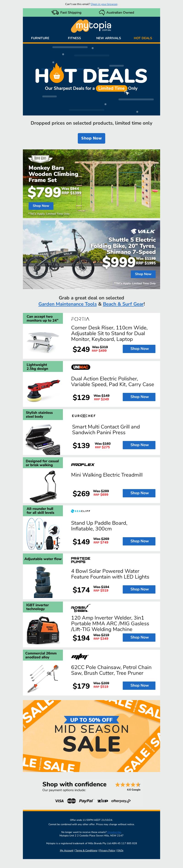The height and width of the screenshot is (868, 183).
Task: Click the Rossi Welders brand logo
Action: (80, 608)
